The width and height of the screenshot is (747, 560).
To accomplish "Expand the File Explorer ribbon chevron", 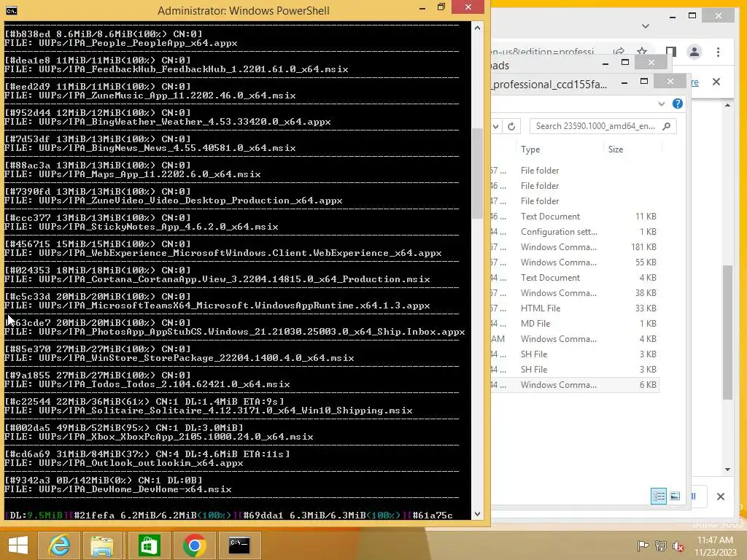I will [x=661, y=104].
